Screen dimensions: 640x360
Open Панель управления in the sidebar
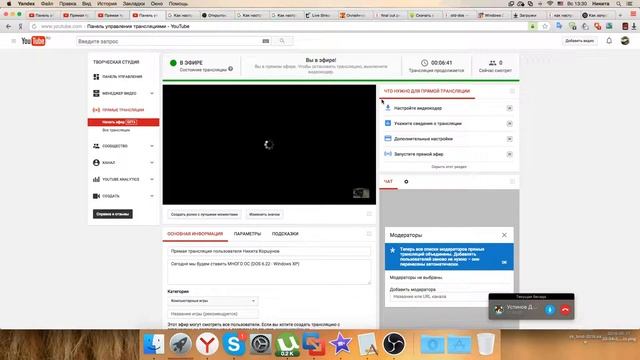(122, 77)
